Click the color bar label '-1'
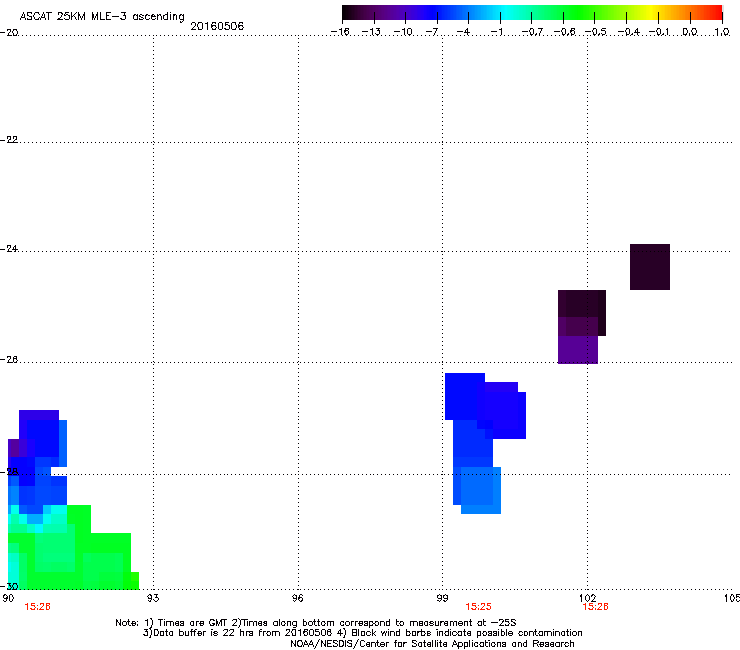 (x=496, y=32)
